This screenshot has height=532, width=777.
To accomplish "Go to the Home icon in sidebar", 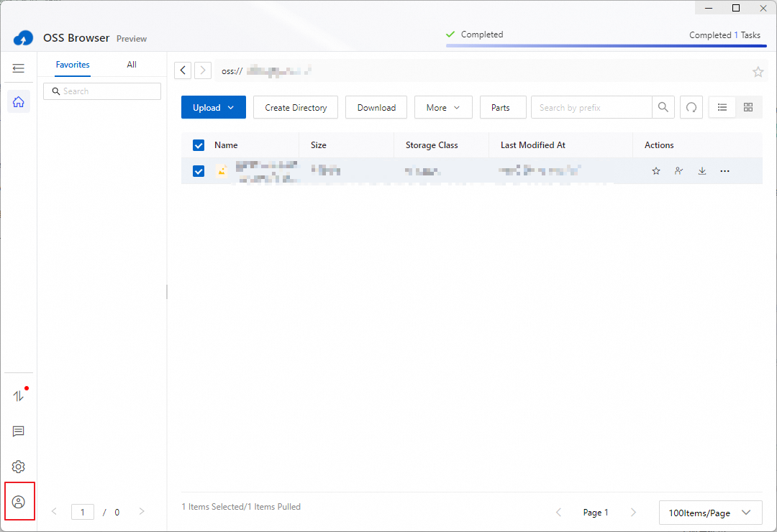I will [19, 101].
